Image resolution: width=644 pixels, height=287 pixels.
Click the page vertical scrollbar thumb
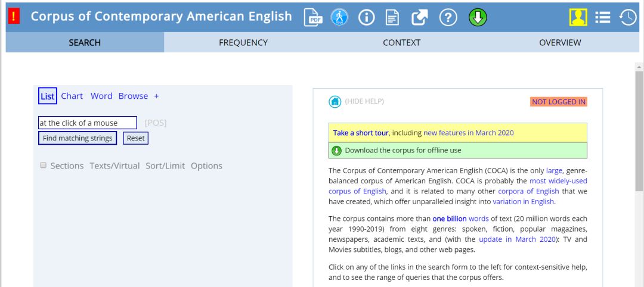click(x=639, y=130)
